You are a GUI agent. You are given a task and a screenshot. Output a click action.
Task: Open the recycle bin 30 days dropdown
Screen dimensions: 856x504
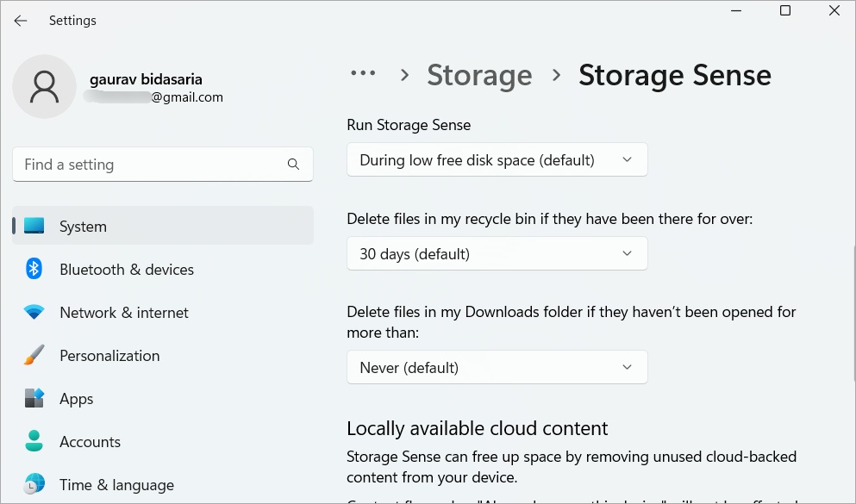[497, 254]
